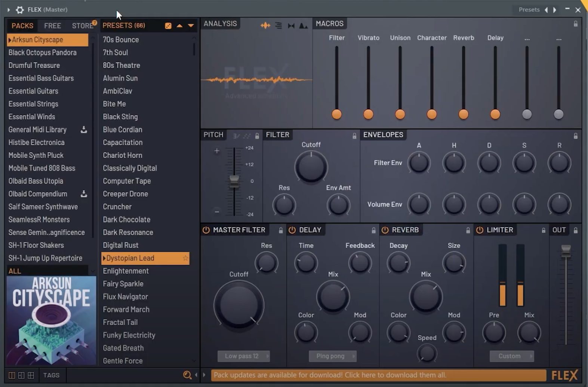Favorite Dystopian Lead with the star
This screenshot has height=387, width=588.
pos(185,258)
